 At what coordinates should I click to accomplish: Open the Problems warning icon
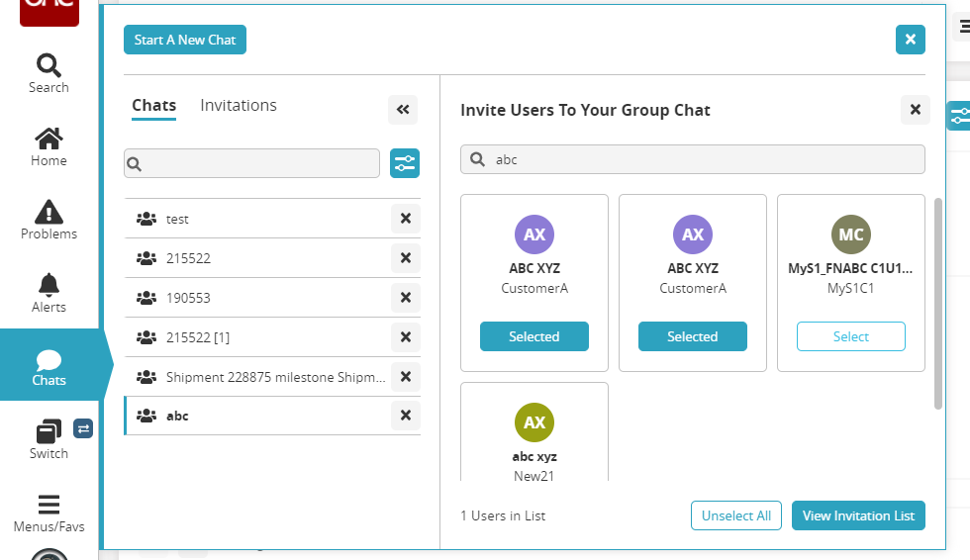[48, 220]
